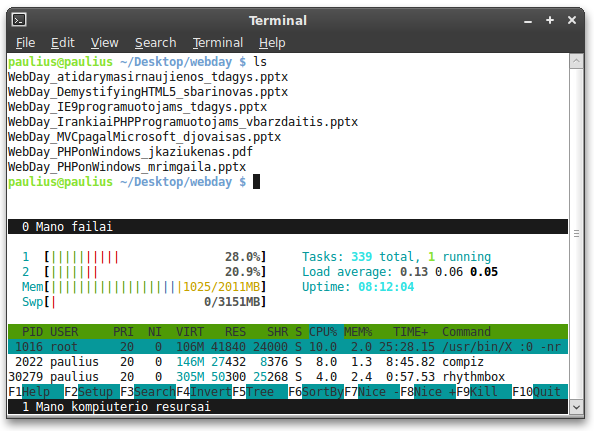Open the Help menu
This screenshot has width=594, height=431.
(272, 43)
